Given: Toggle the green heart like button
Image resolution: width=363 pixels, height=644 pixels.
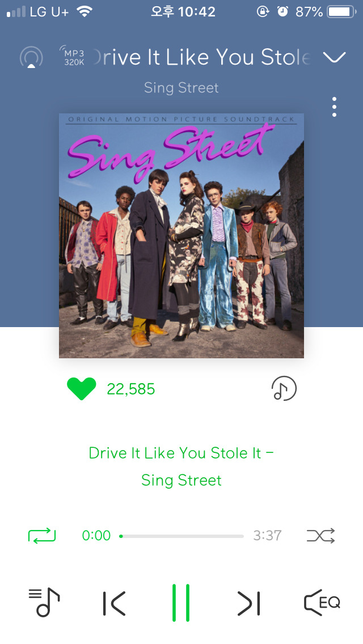Looking at the screenshot, I should (x=82, y=388).
